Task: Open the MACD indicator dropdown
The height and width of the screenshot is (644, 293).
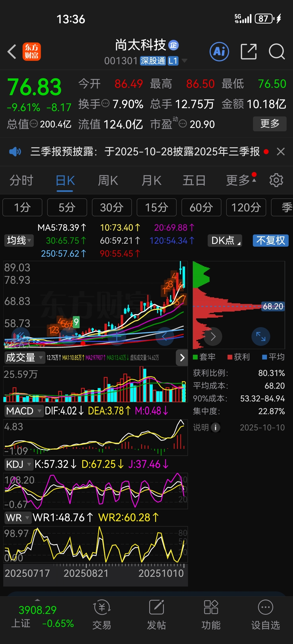Action: [24, 411]
